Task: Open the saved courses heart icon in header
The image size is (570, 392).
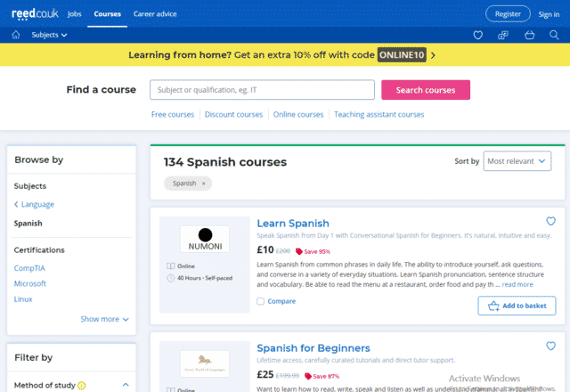Action: coord(477,35)
